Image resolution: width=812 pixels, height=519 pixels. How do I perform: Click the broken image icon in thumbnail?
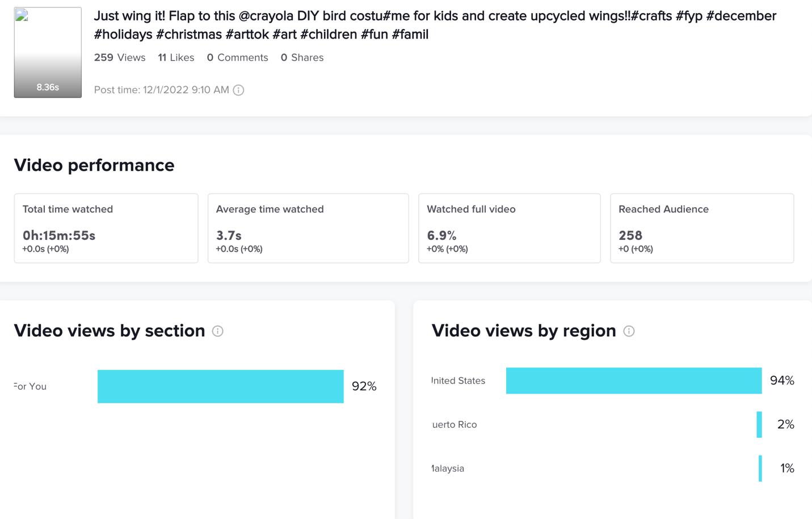[x=22, y=15]
